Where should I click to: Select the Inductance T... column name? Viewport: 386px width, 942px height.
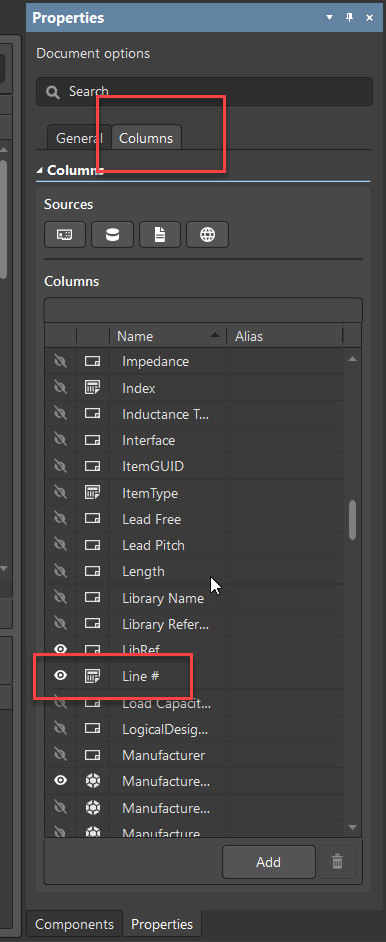coord(166,414)
